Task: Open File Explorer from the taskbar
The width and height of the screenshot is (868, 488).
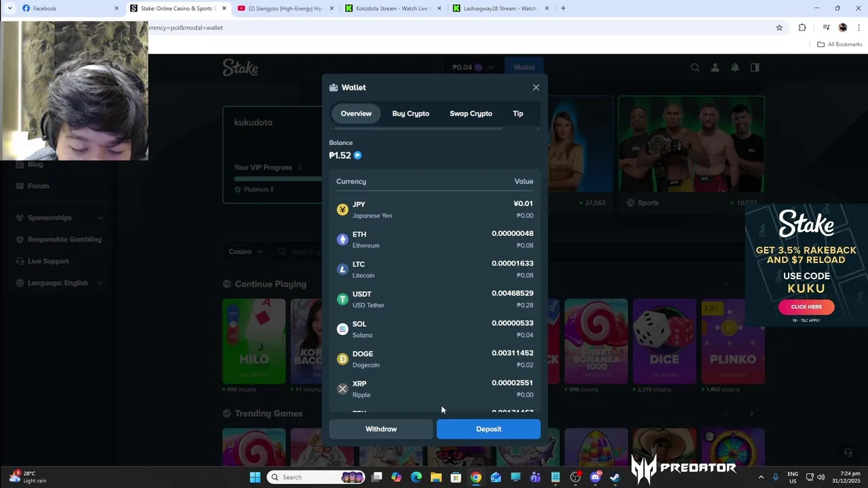Action: 436,477
